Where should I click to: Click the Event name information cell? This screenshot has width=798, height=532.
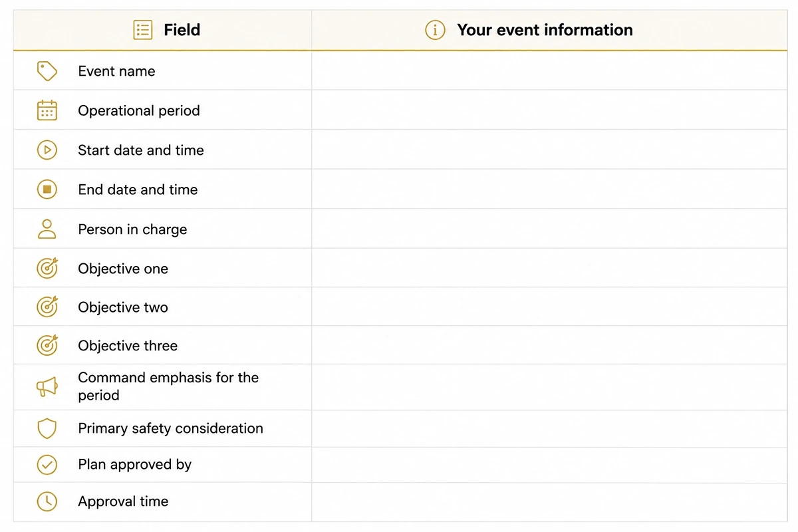(x=549, y=71)
